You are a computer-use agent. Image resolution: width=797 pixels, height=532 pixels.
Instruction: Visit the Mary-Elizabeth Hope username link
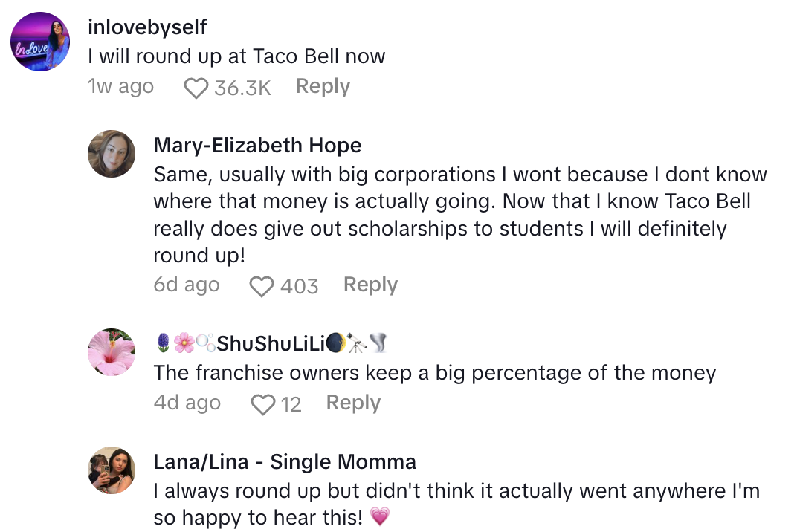tap(257, 146)
